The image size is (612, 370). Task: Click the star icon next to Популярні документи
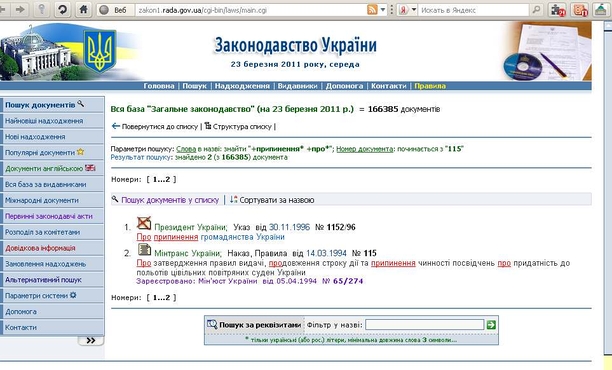click(80, 151)
